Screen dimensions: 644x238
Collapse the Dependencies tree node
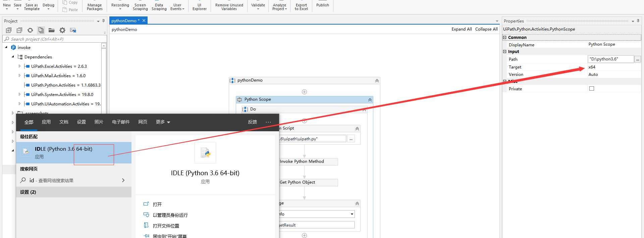coord(13,57)
